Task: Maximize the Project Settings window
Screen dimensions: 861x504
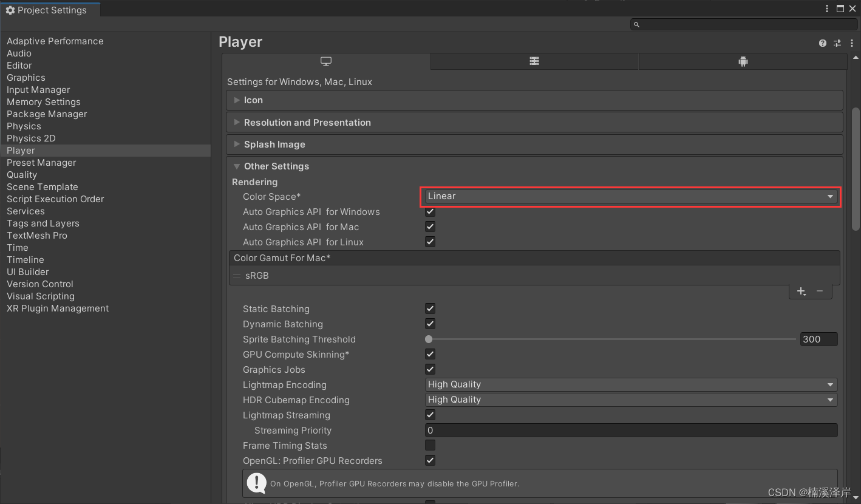Action: tap(840, 9)
